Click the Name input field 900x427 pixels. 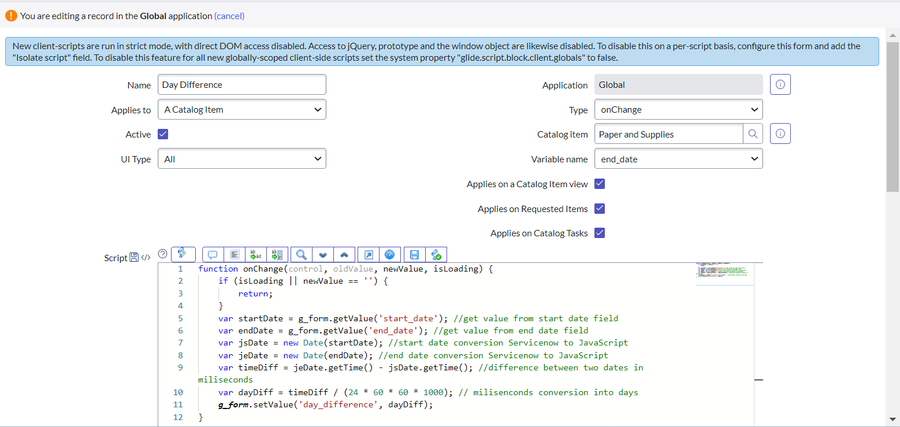[x=242, y=85]
